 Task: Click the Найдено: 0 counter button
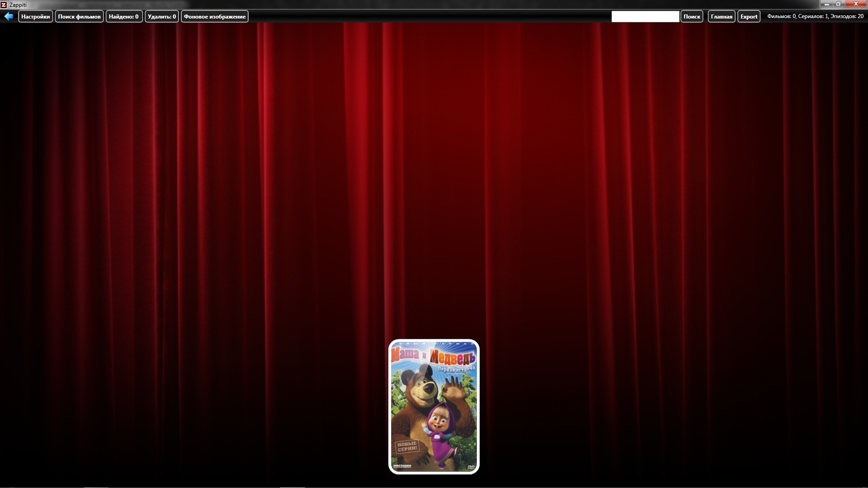coord(124,17)
